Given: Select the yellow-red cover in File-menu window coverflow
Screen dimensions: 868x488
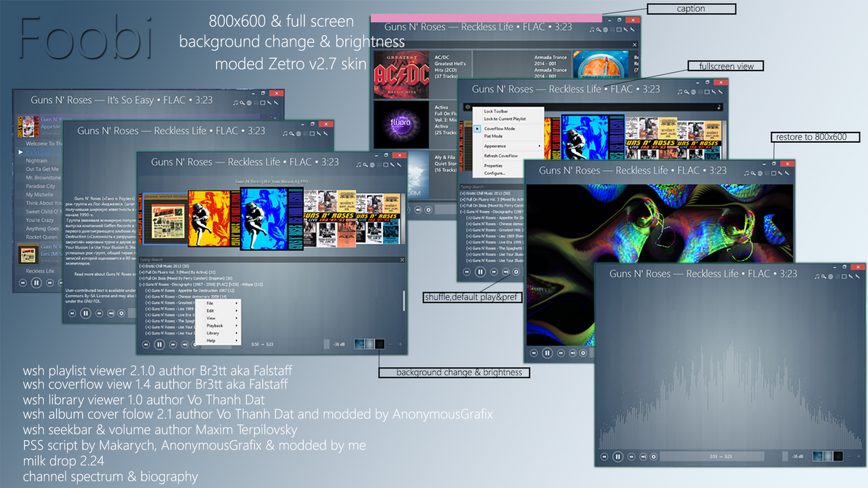Looking at the screenshot, I should (209, 218).
